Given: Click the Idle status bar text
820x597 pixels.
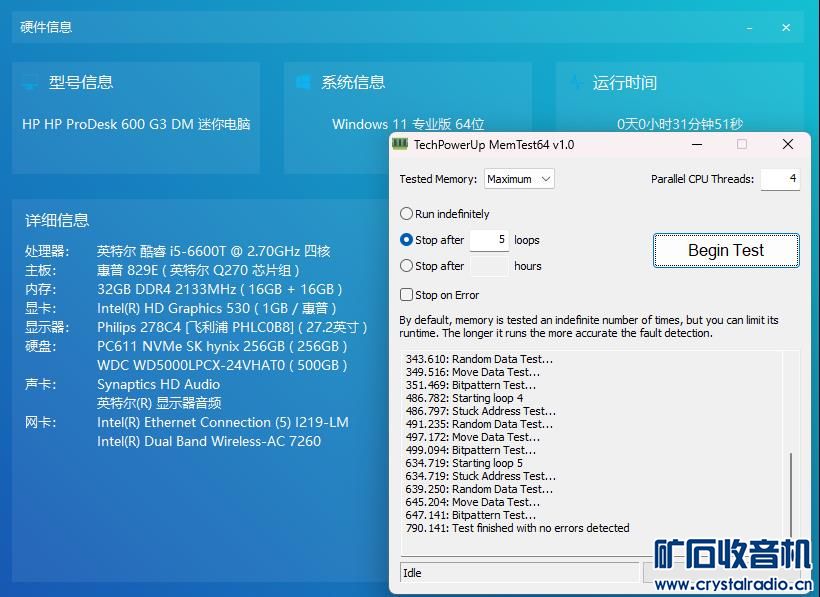Looking at the screenshot, I should click(412, 573).
